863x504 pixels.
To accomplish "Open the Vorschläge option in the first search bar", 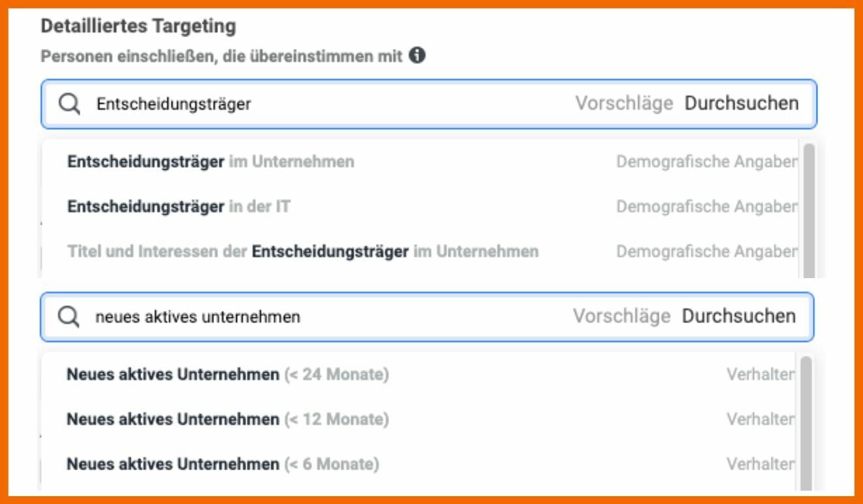I will click(x=623, y=103).
